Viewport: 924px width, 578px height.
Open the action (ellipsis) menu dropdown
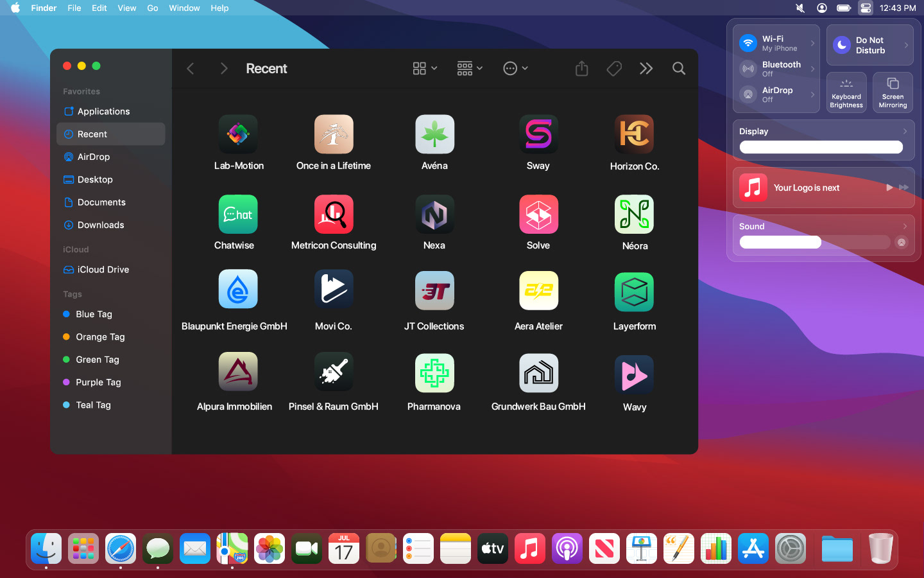[x=515, y=68]
